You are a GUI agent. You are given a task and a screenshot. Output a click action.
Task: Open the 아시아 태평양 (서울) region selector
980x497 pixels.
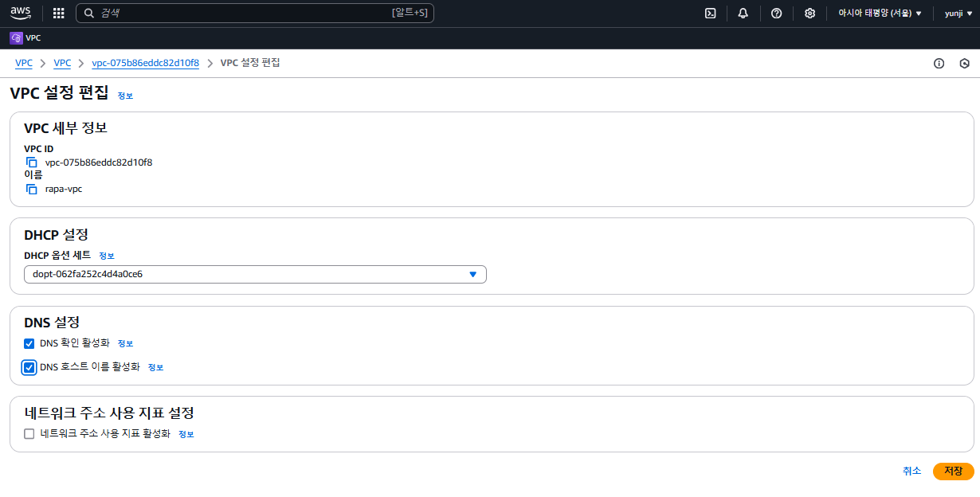[880, 13]
